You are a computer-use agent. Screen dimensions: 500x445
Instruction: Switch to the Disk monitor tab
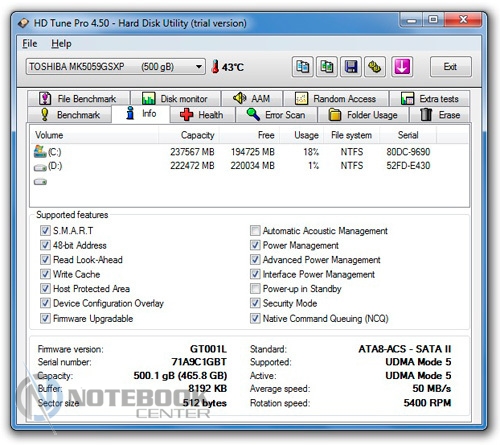click(x=175, y=99)
